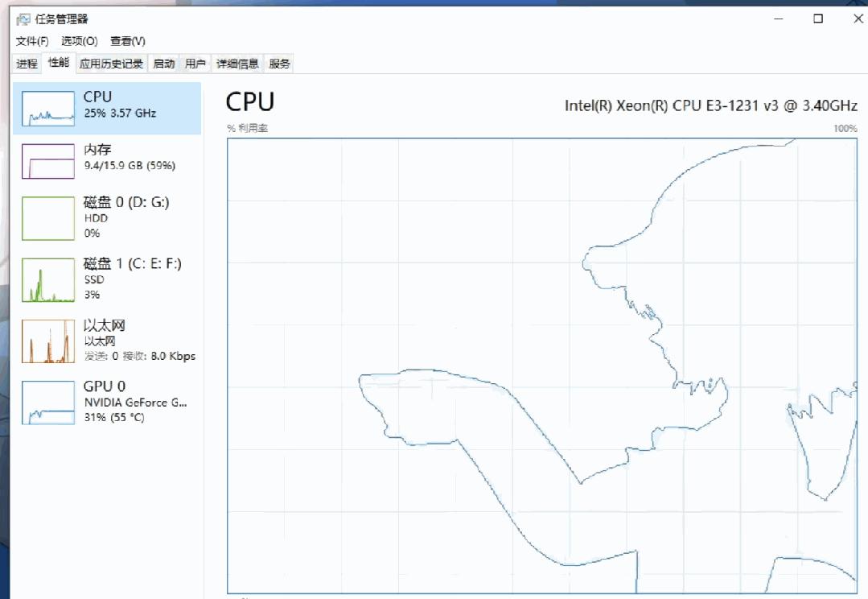Open the 文件(F) menu
Viewport: 868px width, 599px height.
(32, 41)
